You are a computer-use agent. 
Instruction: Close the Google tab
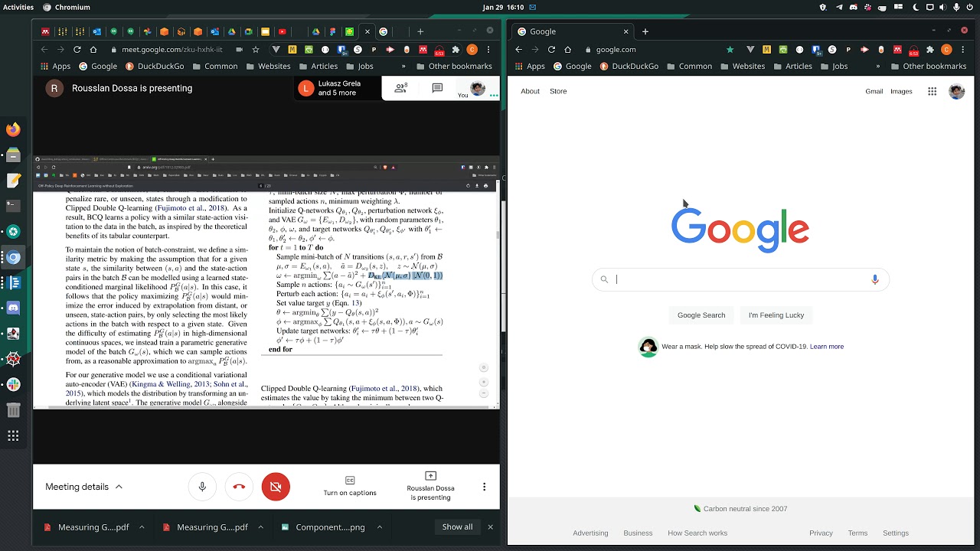tap(626, 31)
